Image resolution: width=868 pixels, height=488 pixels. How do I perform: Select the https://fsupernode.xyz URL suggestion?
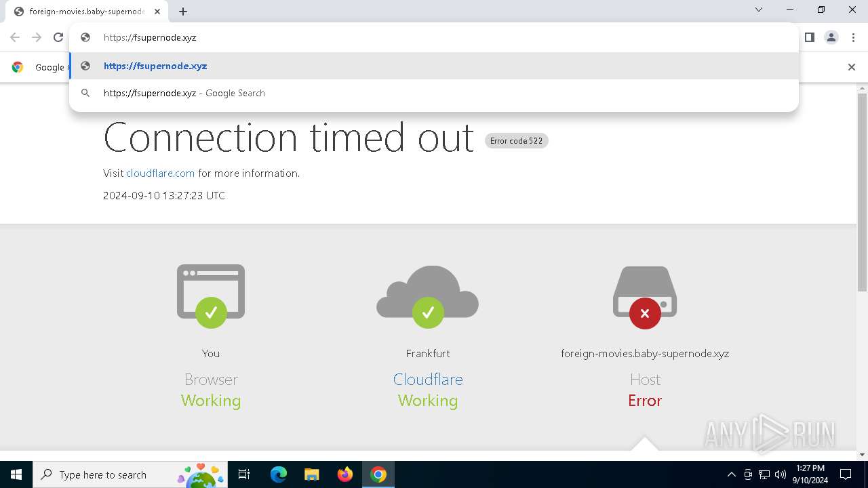click(x=434, y=66)
